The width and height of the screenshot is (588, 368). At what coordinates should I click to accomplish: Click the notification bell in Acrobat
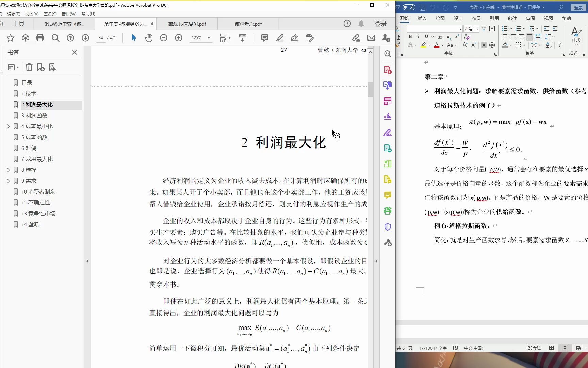[x=361, y=24]
